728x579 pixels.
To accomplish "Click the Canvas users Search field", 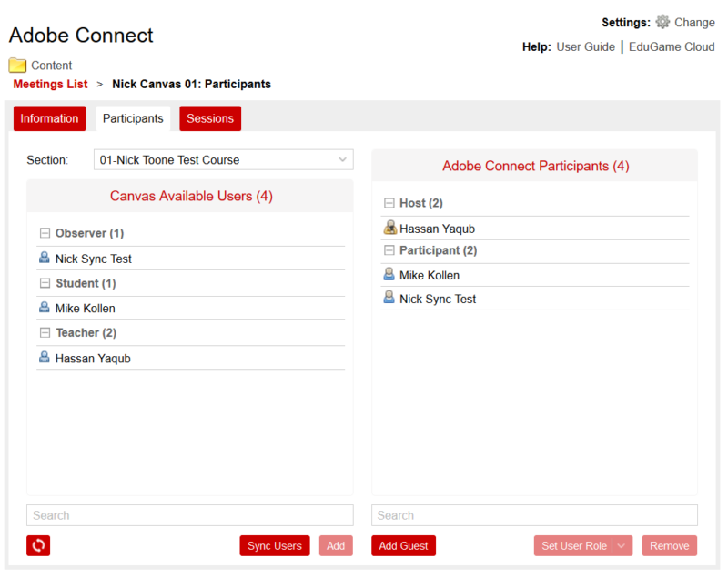I will tap(190, 515).
